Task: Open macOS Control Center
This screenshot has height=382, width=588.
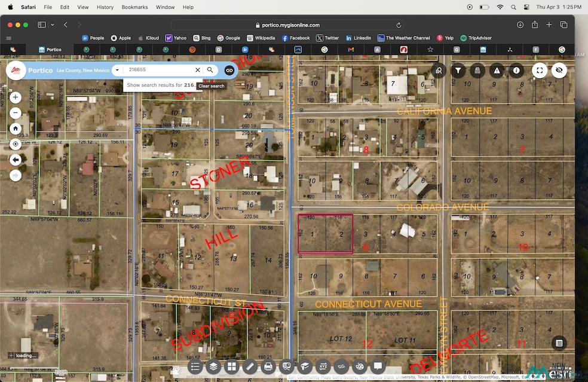Action: [x=527, y=7]
